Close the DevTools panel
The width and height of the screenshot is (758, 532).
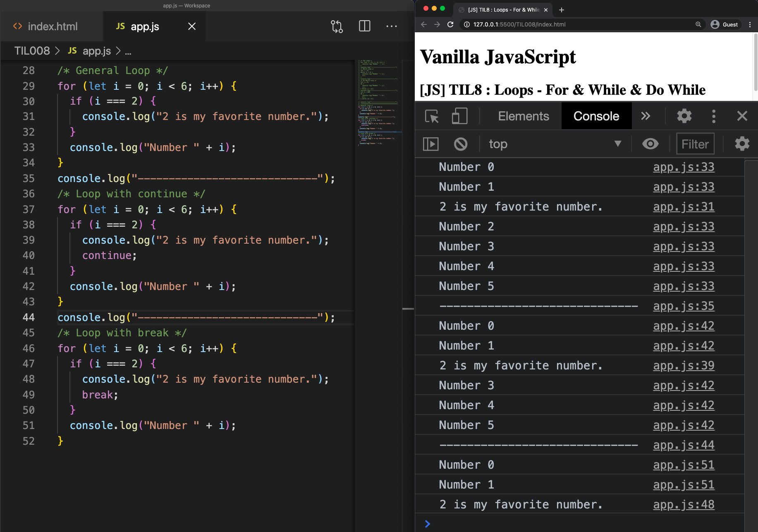click(x=742, y=116)
